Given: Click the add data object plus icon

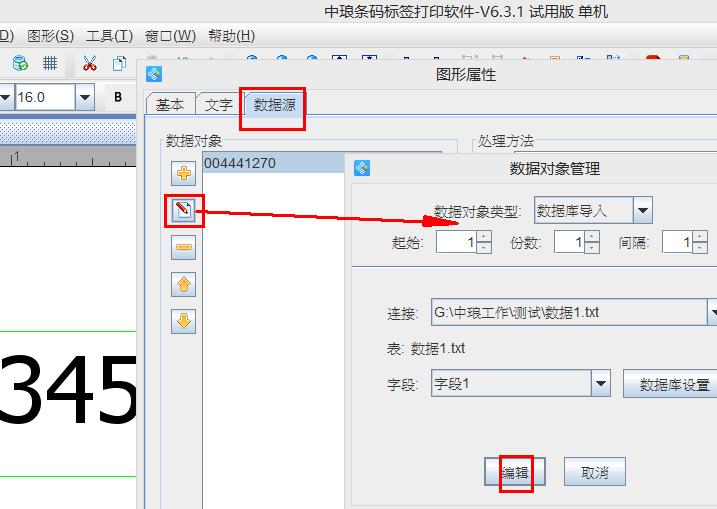Looking at the screenshot, I should 184,174.
